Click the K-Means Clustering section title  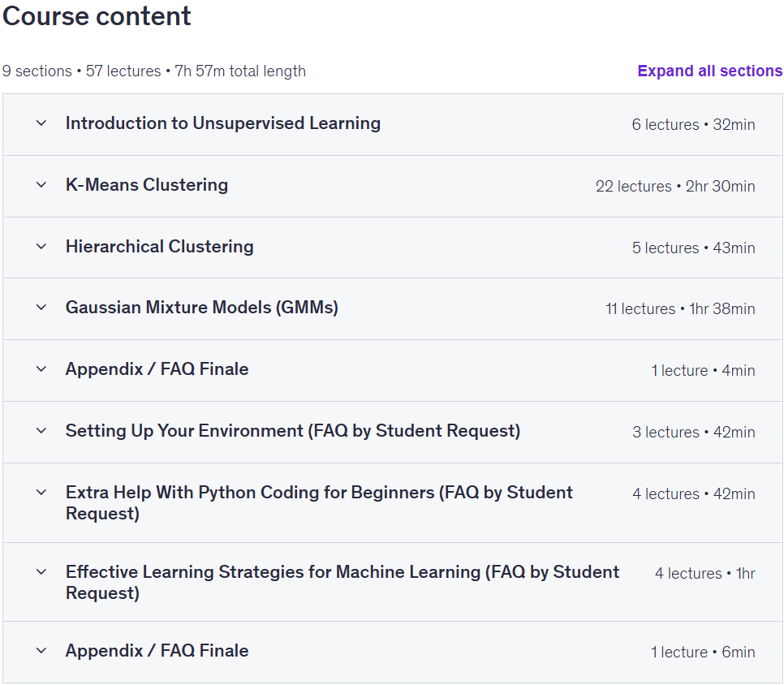coord(147,185)
